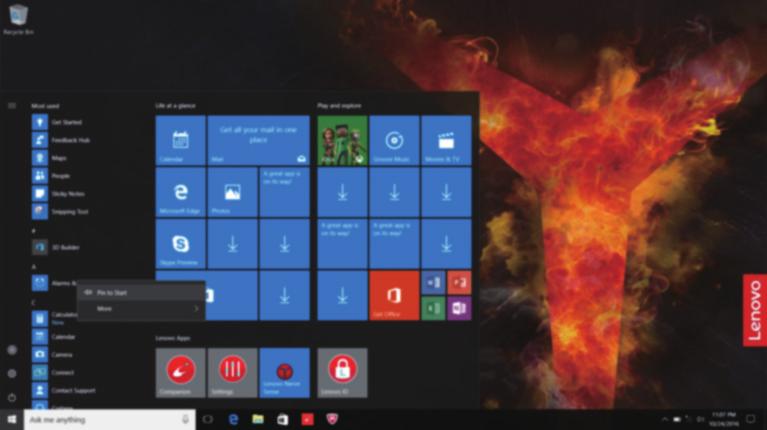Open the Movies & TV tile
The width and height of the screenshot is (767, 430).
pos(446,140)
